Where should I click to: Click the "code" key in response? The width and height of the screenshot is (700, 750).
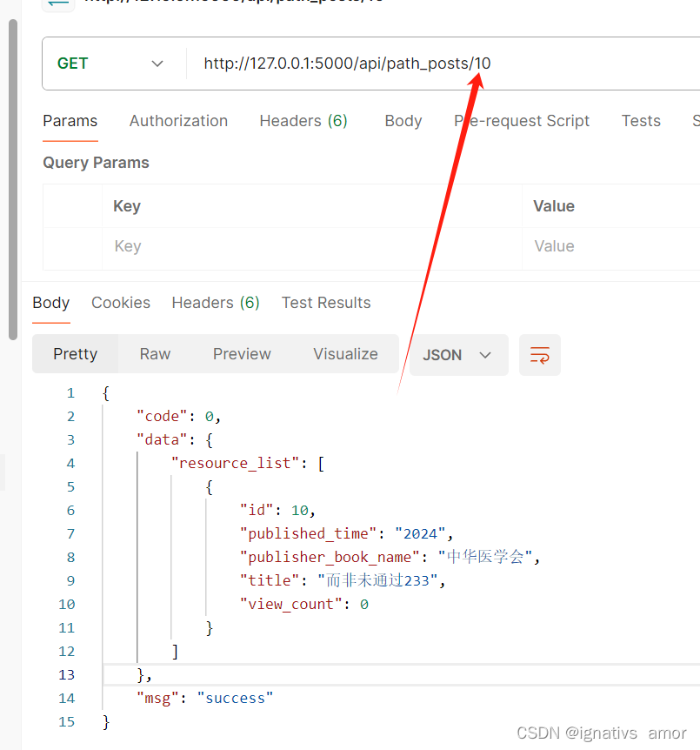[162, 416]
